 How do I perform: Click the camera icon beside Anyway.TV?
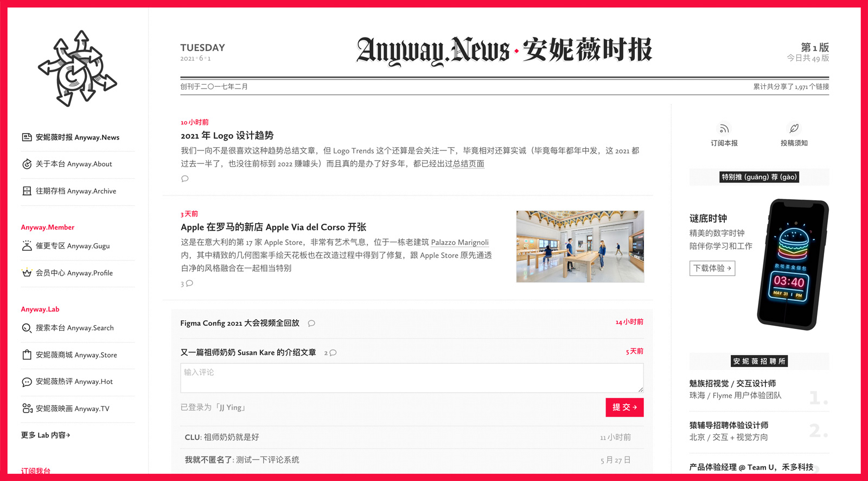click(27, 408)
